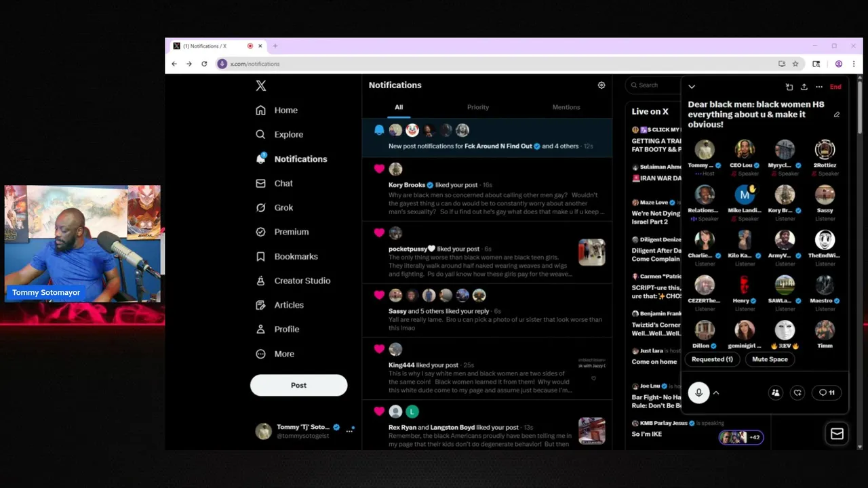Bookmark this page with star icon
Image resolution: width=868 pixels, height=488 pixels.
pyautogui.click(x=795, y=64)
